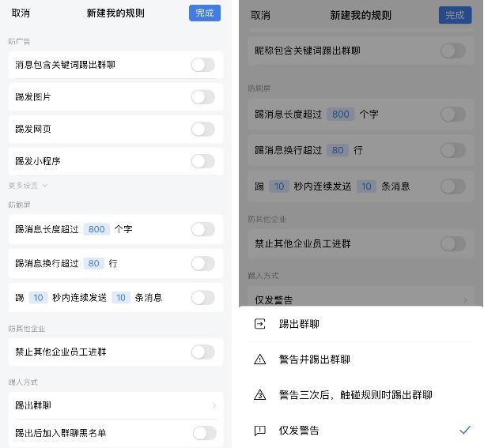Toggle 踢消息换行超过 switch in right screen
This screenshot has width=484, height=448.
(x=453, y=150)
